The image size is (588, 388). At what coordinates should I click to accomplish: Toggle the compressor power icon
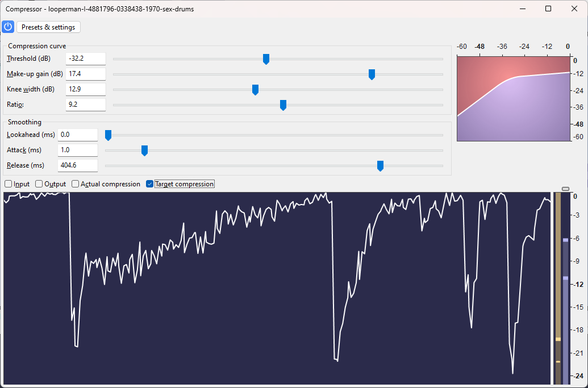(7, 27)
